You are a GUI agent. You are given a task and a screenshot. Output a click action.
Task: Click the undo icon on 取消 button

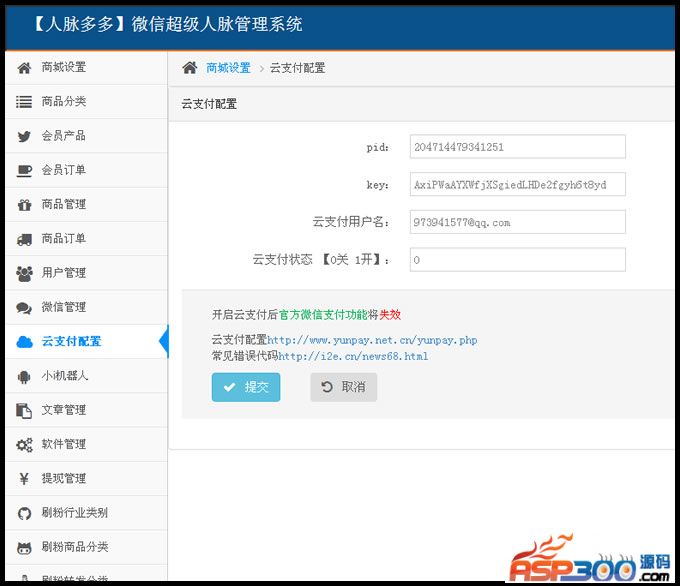tap(327, 387)
